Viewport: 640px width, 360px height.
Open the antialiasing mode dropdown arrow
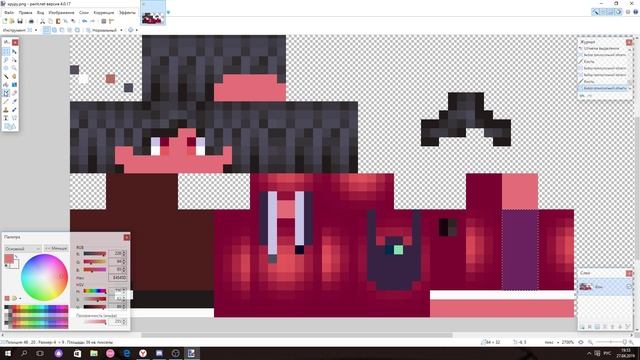click(x=136, y=30)
